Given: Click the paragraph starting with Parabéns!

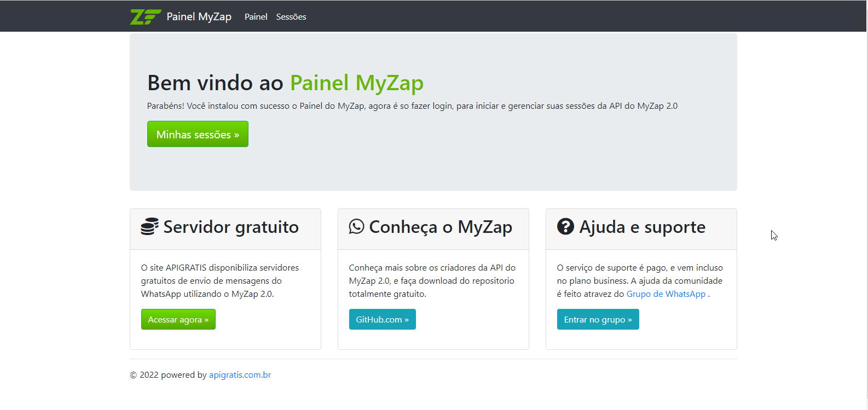Looking at the screenshot, I should pyautogui.click(x=412, y=106).
